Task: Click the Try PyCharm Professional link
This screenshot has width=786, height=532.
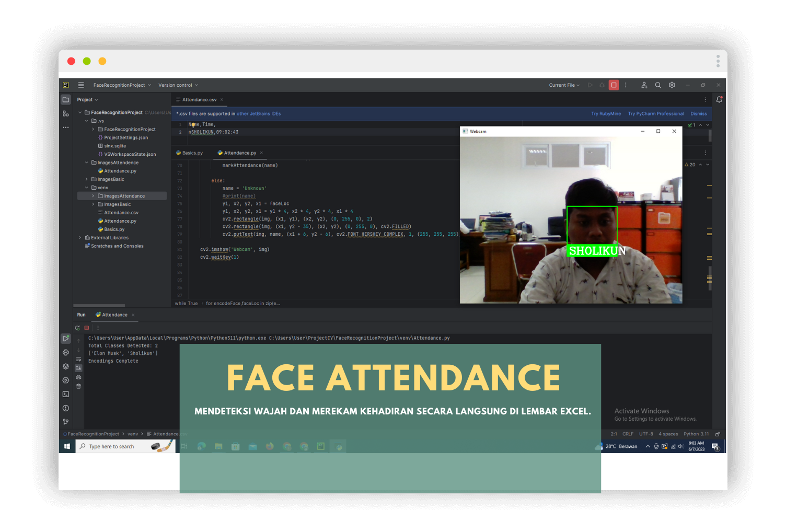Action: pyautogui.click(x=655, y=113)
